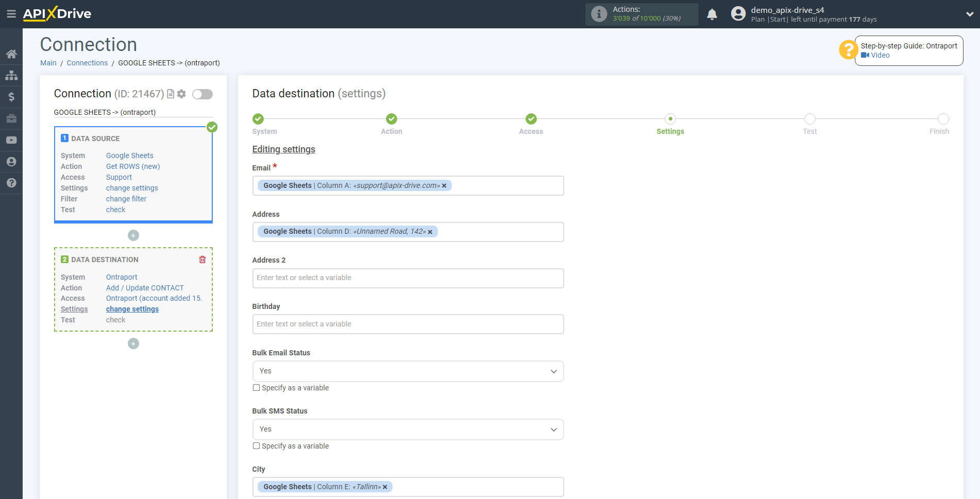Viewport: 980px width, 499px height.
Task: Open the Bulk Email Status dropdown
Action: point(408,371)
